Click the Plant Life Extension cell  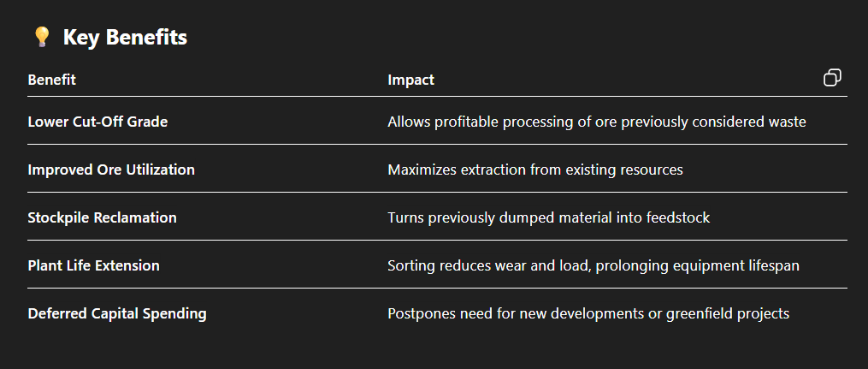(93, 265)
